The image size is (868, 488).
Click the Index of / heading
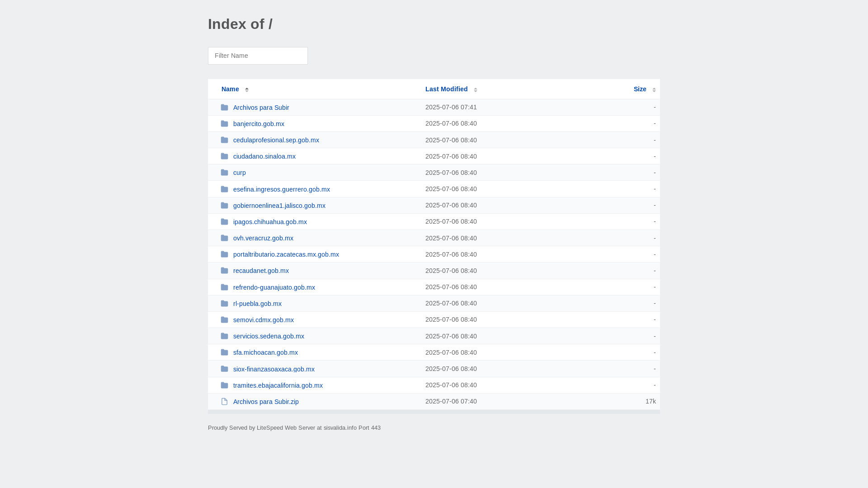pos(240,24)
